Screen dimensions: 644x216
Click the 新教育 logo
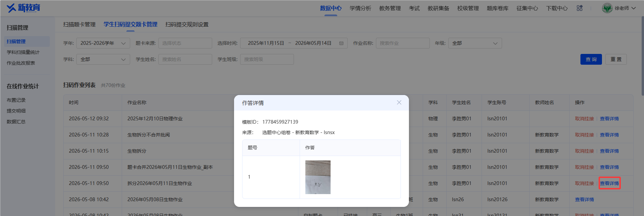point(24,8)
